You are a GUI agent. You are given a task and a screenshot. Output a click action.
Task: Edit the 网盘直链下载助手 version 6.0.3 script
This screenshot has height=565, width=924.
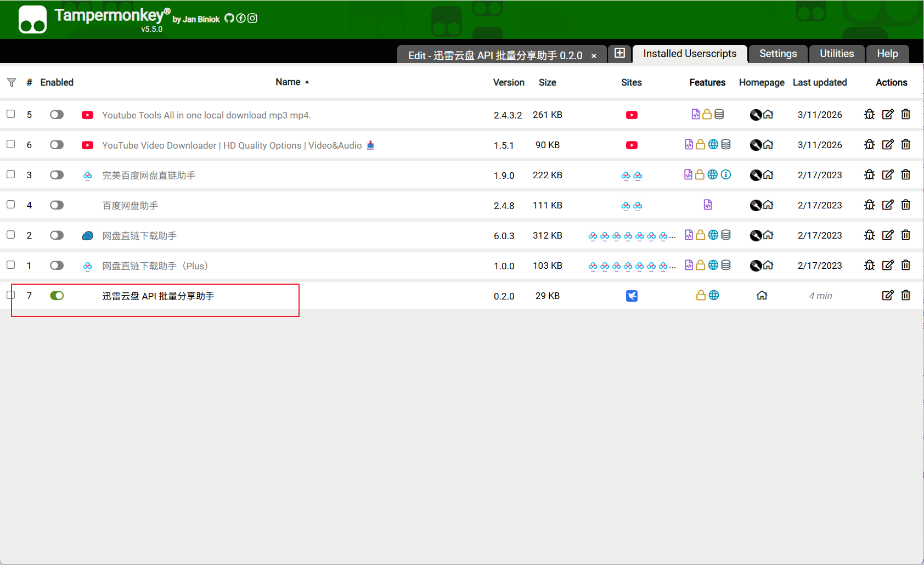click(888, 235)
